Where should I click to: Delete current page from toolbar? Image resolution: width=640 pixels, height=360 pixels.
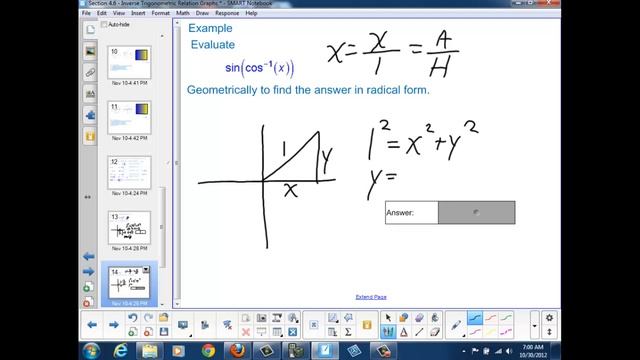(x=148, y=332)
